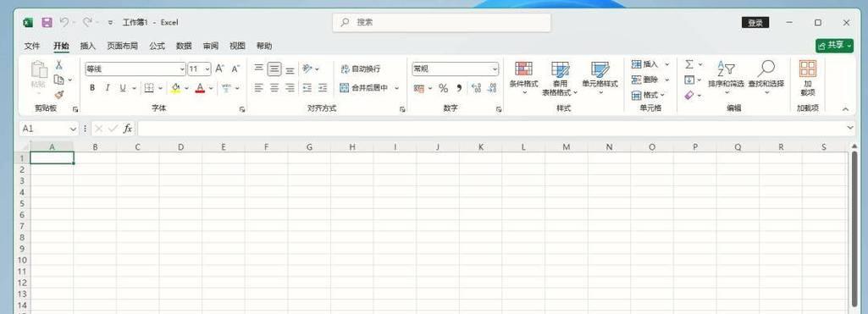Click the increase indent icon
This screenshot has height=314, width=868.
323,87
